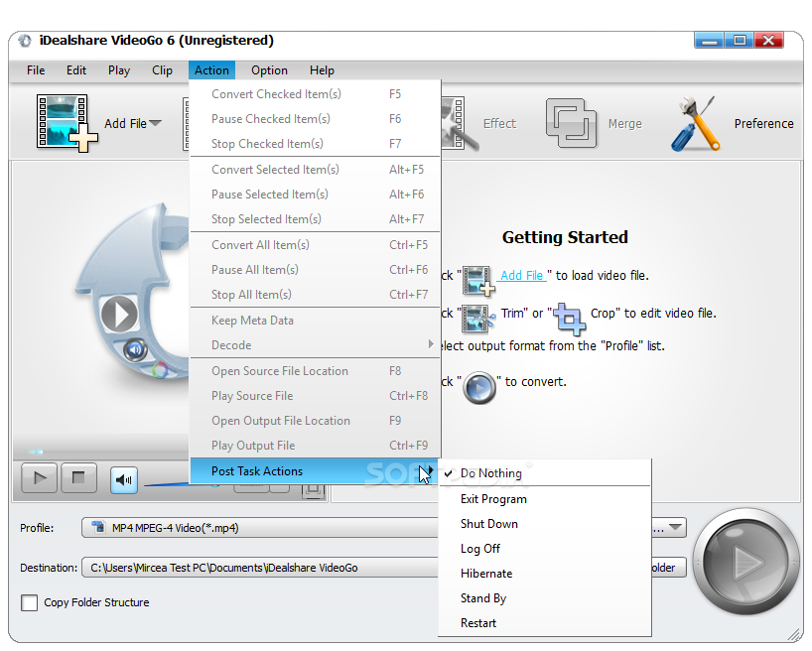Select Pause All Item(s) entry
The width and height of the screenshot is (812, 651).
[x=315, y=270]
